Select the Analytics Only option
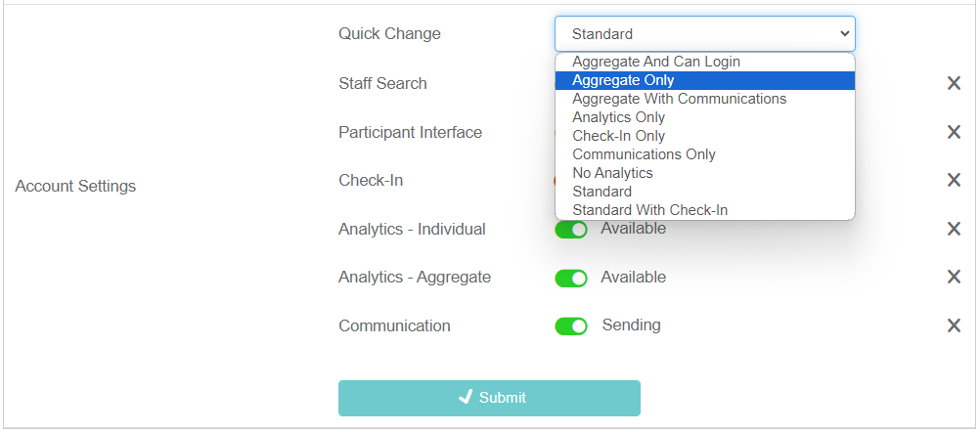980x432 pixels. click(618, 117)
